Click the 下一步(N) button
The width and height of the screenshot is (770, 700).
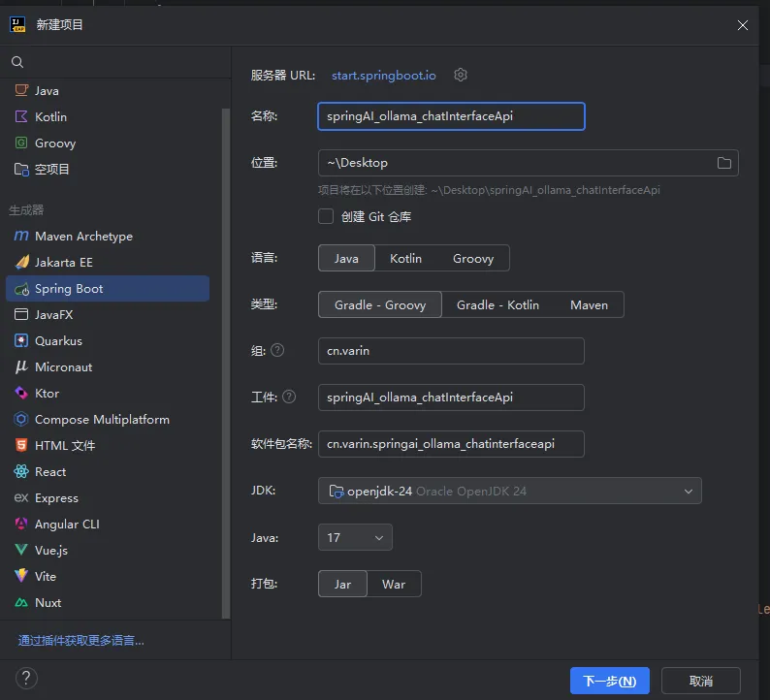click(x=609, y=681)
